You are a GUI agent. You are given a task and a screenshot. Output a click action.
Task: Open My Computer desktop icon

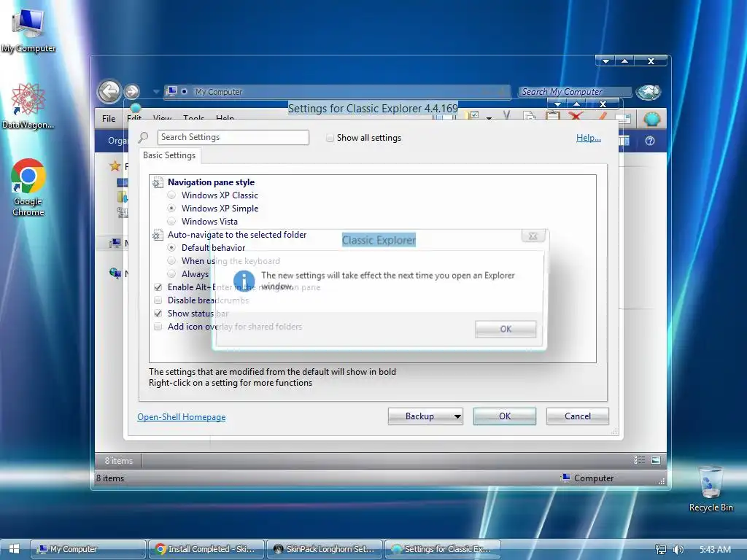coord(28,30)
